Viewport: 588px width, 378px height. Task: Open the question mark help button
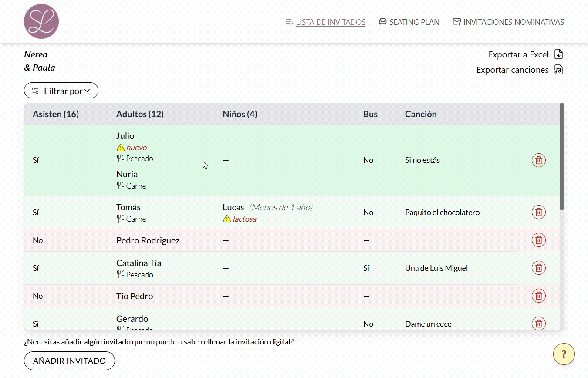(x=564, y=354)
